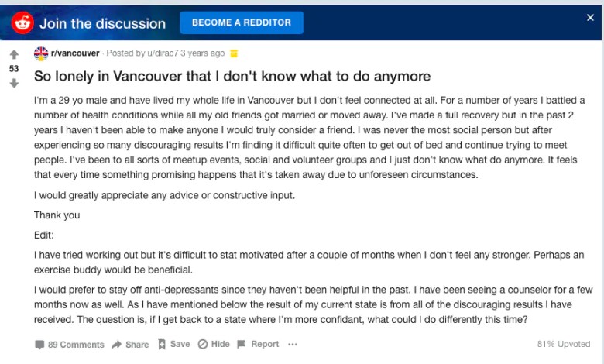Open the 89 Comments speech bubble
The width and height of the screenshot is (604, 364).
(39, 345)
